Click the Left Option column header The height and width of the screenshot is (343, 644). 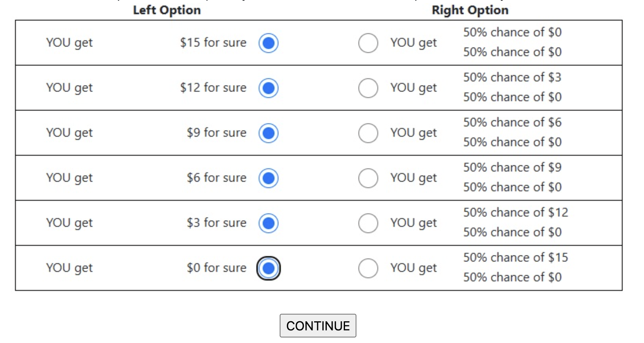pos(167,10)
